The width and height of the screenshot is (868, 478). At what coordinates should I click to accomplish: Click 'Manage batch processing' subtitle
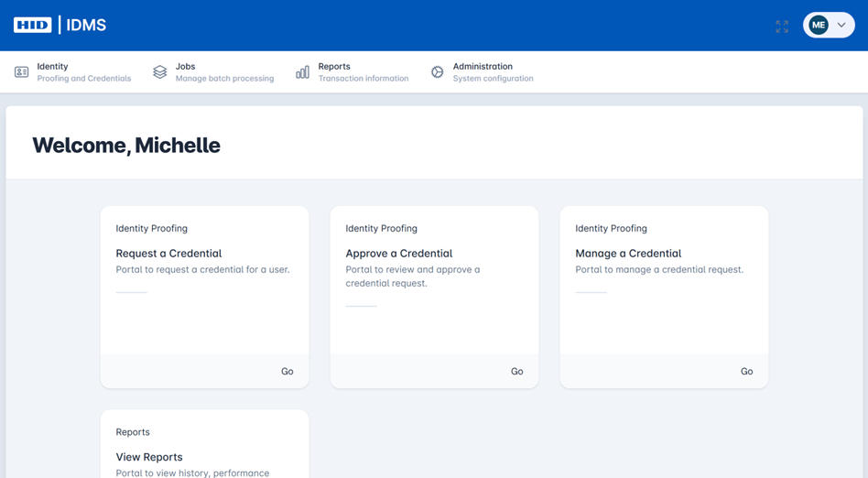point(224,79)
